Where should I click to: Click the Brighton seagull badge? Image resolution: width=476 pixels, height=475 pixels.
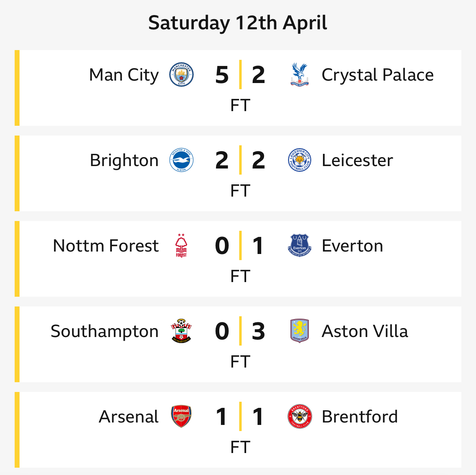click(181, 160)
